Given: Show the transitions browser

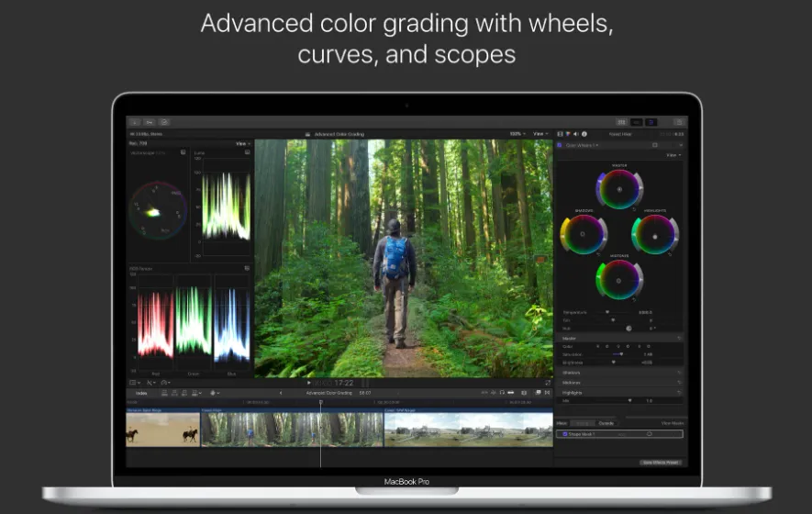Looking at the screenshot, I should click(547, 393).
